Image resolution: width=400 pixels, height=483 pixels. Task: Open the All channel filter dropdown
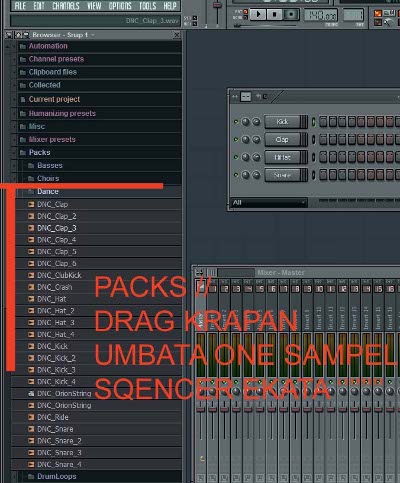tap(269, 202)
